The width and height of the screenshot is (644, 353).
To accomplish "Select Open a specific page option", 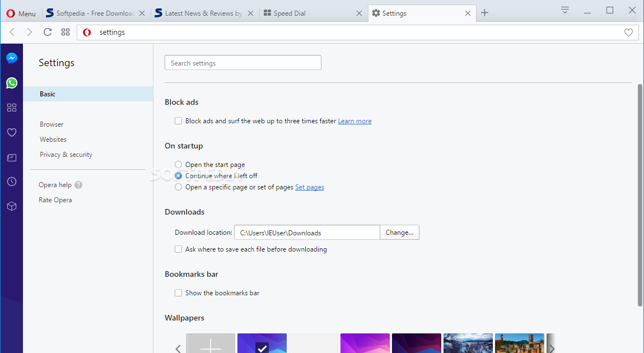I will point(178,187).
